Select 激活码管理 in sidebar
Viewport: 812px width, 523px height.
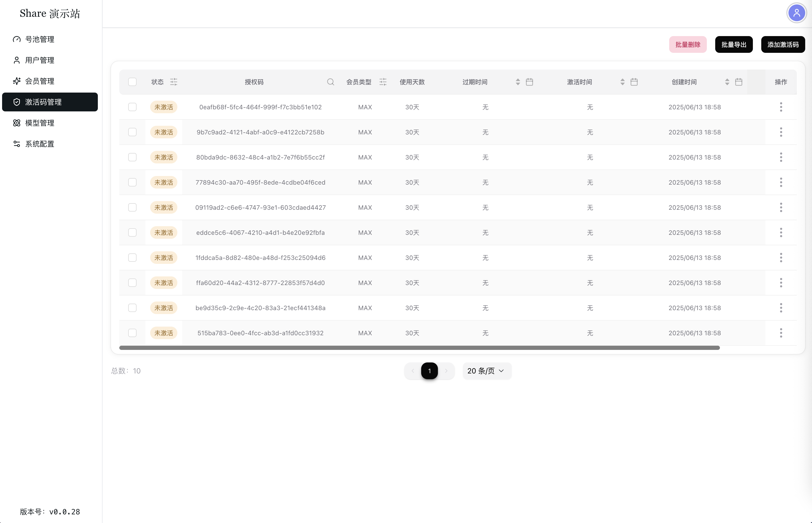tap(50, 102)
